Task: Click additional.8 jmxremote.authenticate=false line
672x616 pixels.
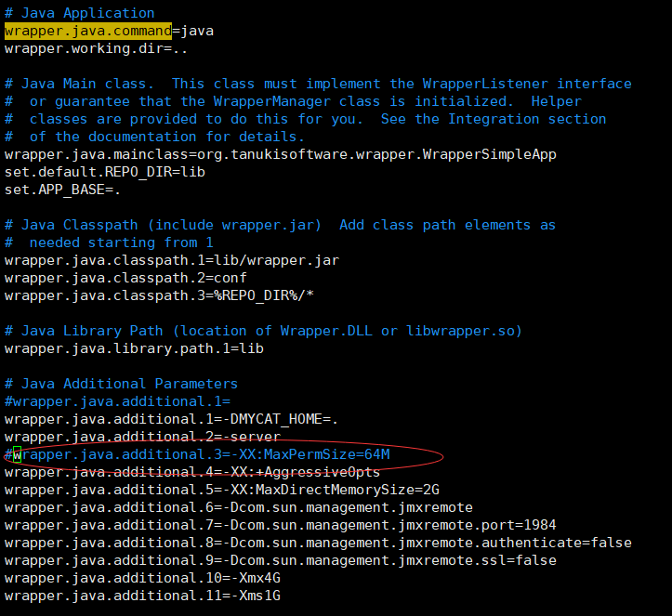Action: coord(318,543)
